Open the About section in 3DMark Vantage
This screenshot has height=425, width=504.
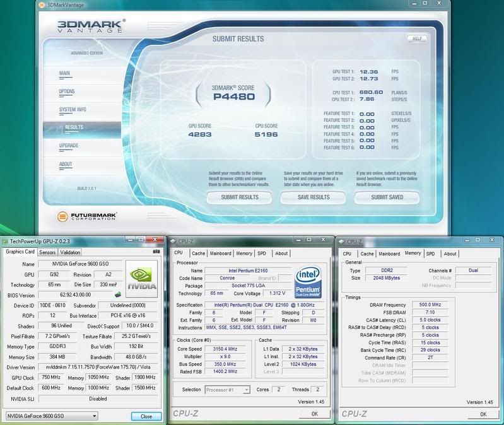click(65, 164)
